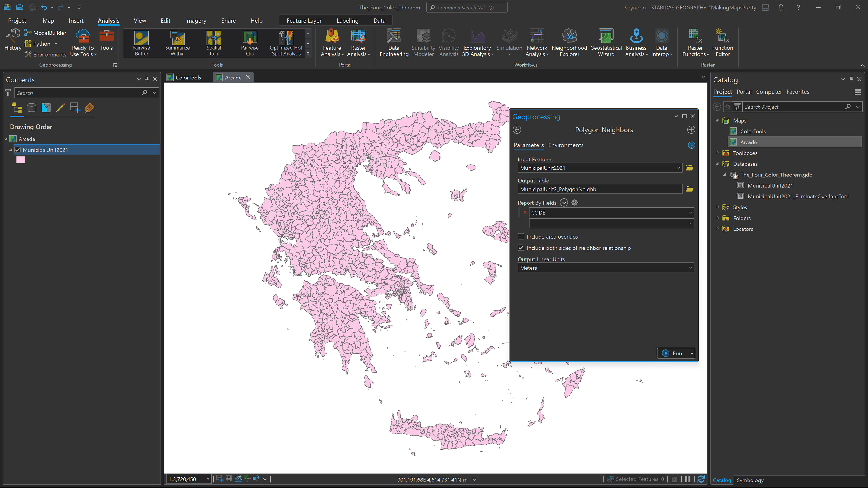The image size is (868, 488).
Task: Open the Geostatistical Wizard
Action: [x=605, y=43]
